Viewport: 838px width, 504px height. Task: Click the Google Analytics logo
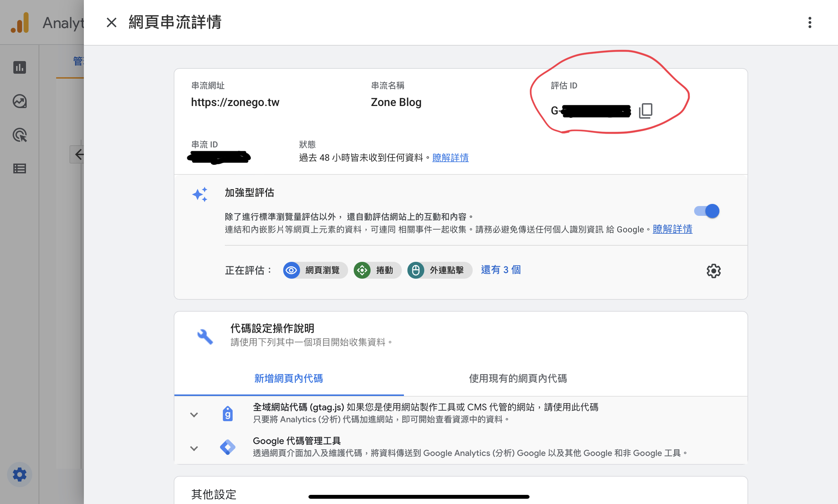coord(20,22)
